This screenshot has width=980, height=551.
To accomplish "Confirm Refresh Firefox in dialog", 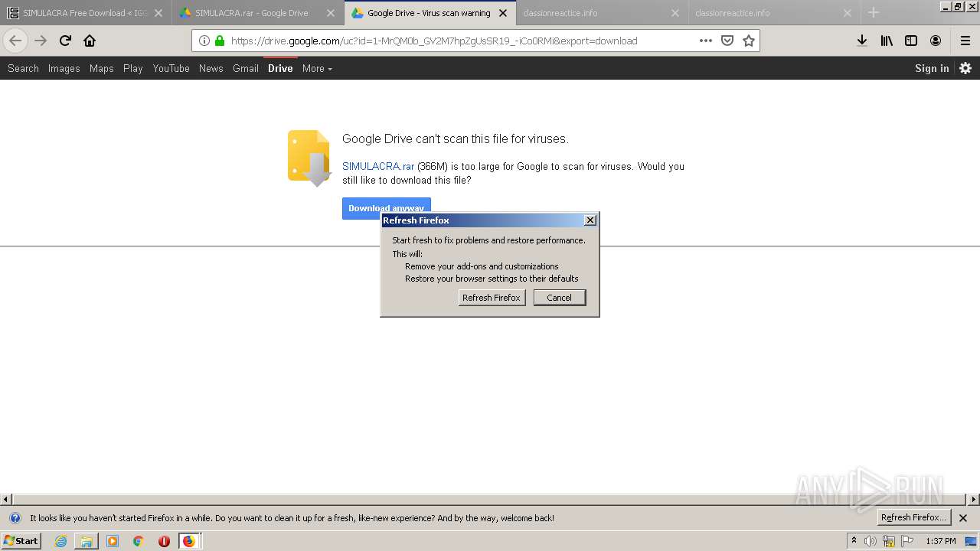I will coord(492,298).
